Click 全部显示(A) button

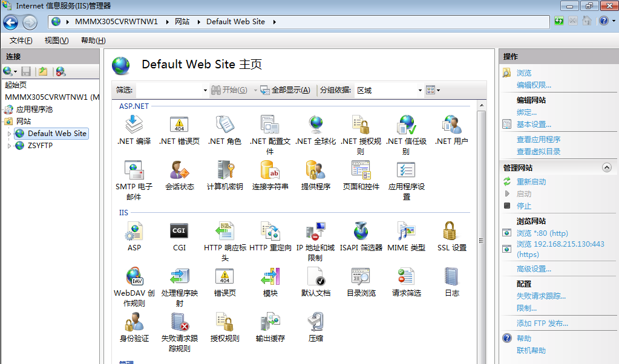pyautogui.click(x=285, y=90)
